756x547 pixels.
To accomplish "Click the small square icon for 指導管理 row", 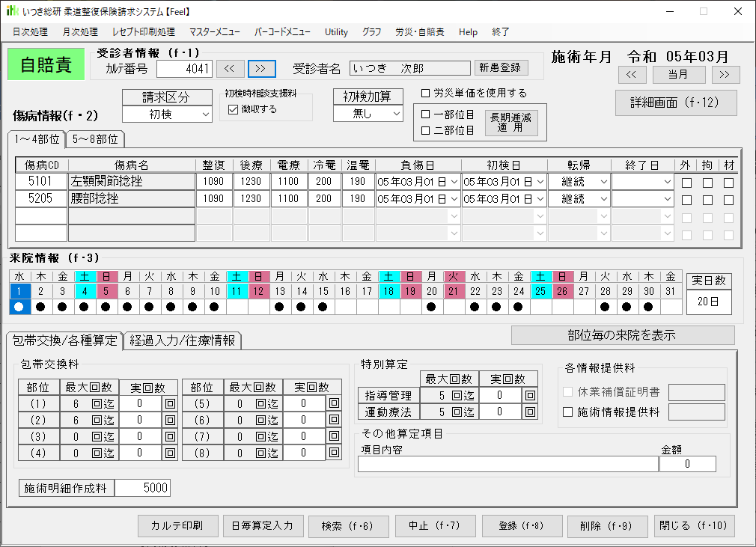I will [530, 395].
